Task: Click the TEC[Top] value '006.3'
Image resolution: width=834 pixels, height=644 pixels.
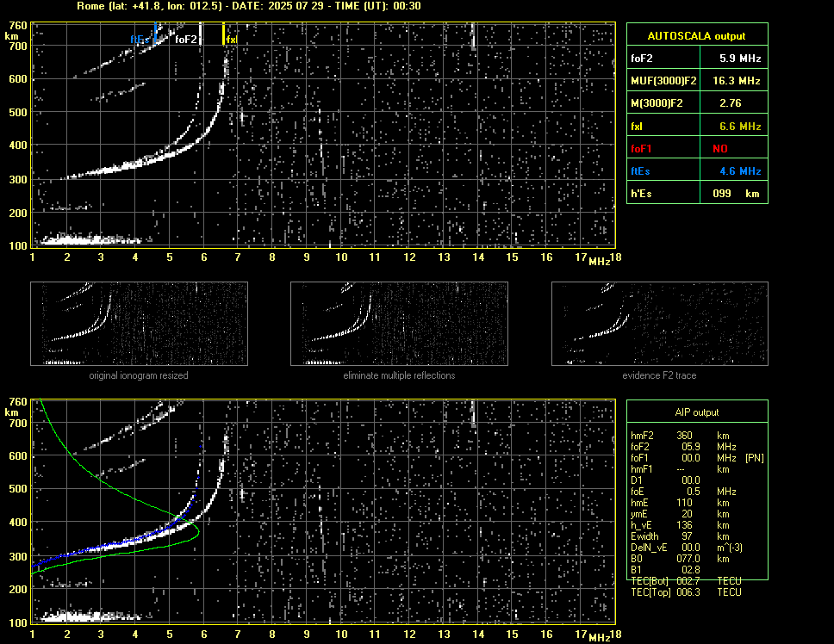Action: point(688,592)
